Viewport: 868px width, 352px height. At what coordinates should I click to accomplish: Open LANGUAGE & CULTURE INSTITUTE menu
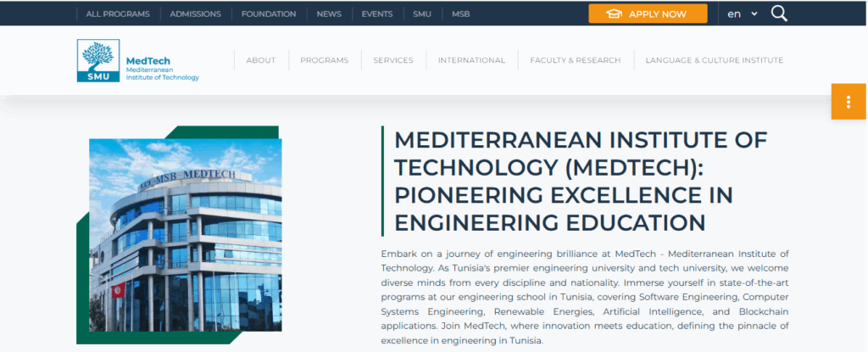[x=714, y=60]
